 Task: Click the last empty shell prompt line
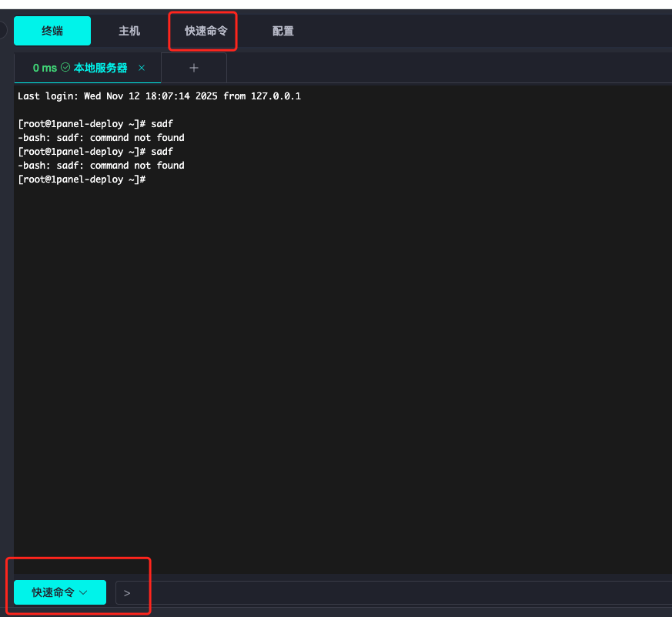pos(82,179)
